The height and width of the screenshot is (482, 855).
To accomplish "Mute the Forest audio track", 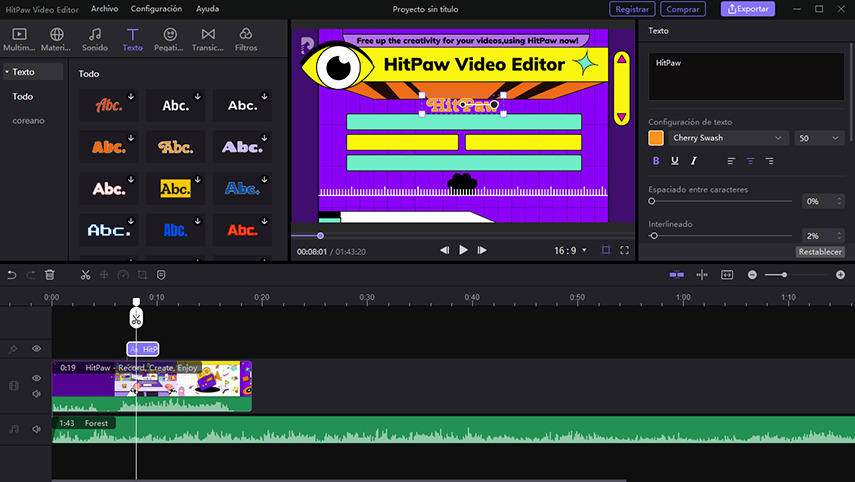I will (x=37, y=429).
